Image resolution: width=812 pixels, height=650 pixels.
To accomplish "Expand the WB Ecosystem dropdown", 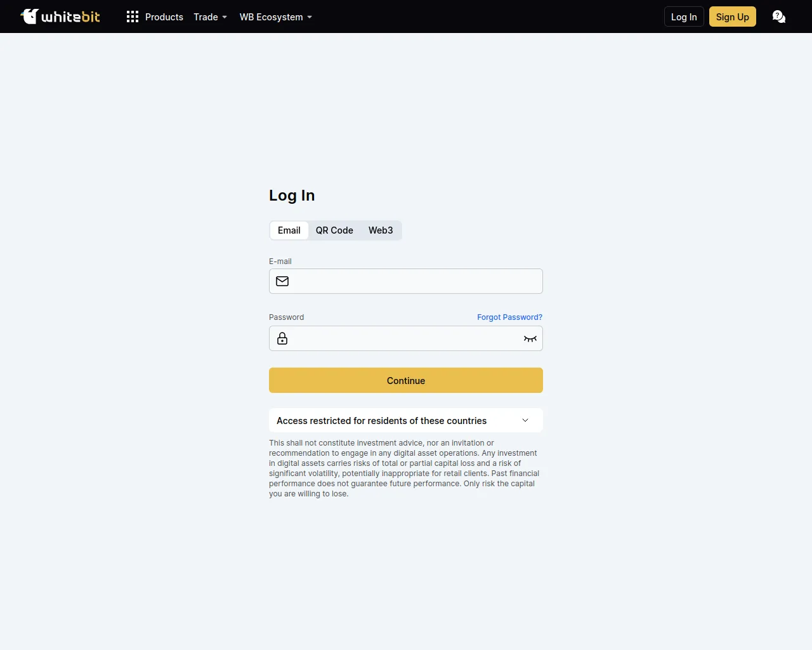I will click(275, 17).
